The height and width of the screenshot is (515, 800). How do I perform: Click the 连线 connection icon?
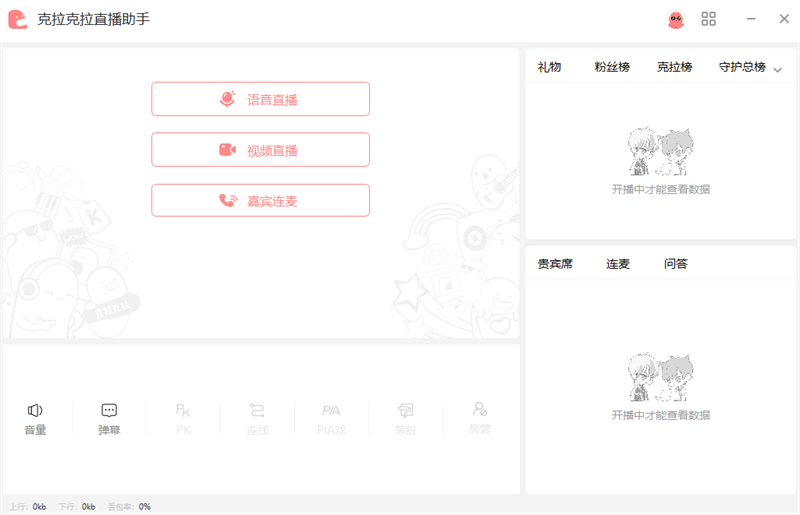coord(257,418)
